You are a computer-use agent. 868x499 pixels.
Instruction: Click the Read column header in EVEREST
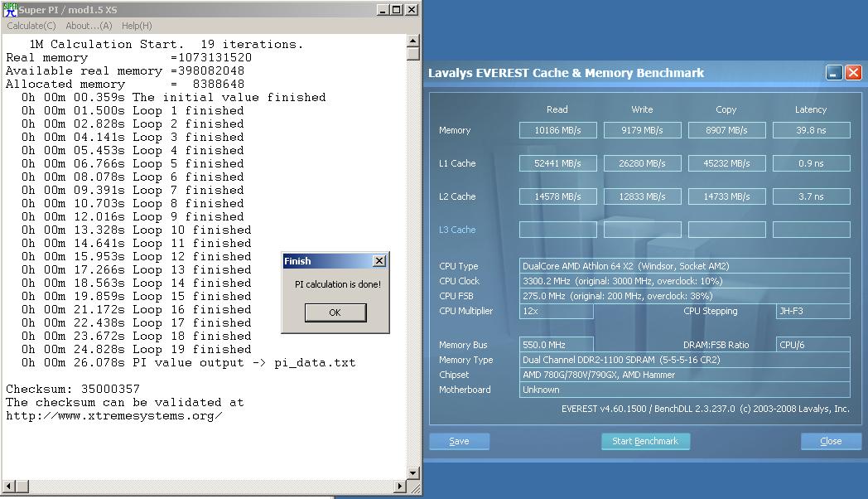coord(557,109)
